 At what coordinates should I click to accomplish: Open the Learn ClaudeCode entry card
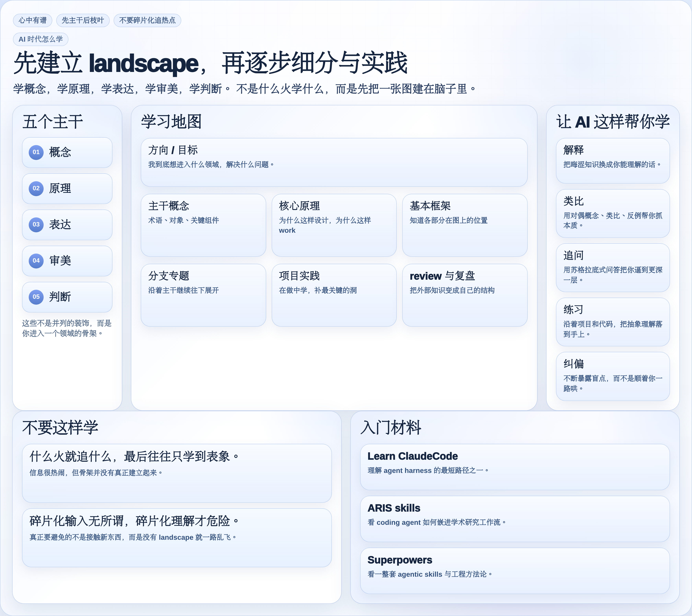coord(515,467)
